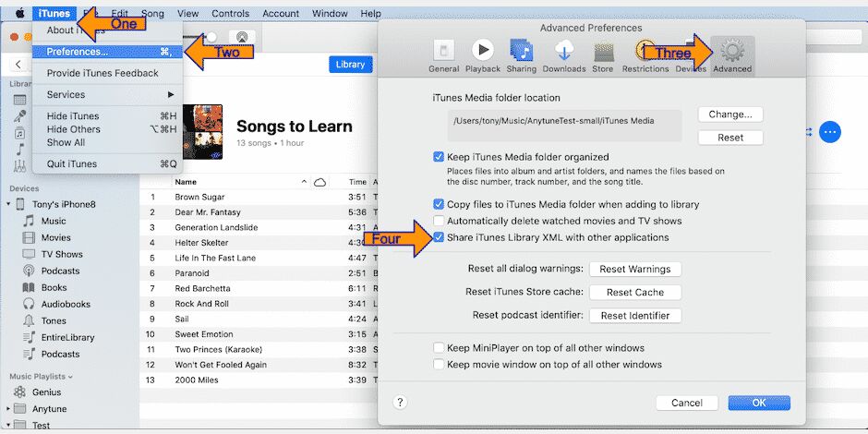The width and height of the screenshot is (868, 434).
Task: Click the volume slider knob
Action: 212,37
